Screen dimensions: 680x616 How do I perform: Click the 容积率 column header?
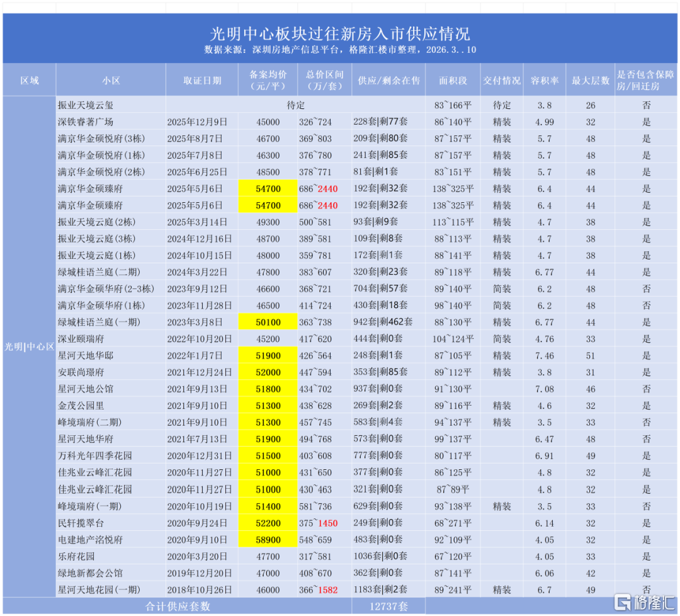point(544,81)
